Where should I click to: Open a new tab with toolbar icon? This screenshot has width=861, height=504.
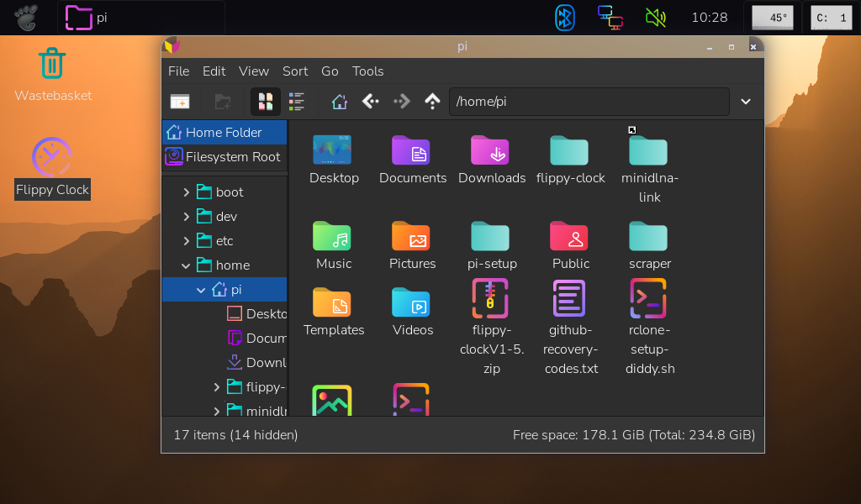coord(180,102)
